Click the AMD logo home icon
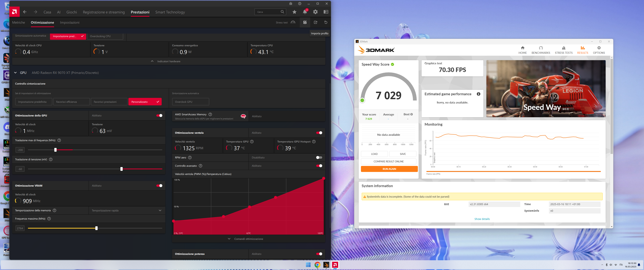Viewport: 644px width, 270px height. tap(14, 12)
